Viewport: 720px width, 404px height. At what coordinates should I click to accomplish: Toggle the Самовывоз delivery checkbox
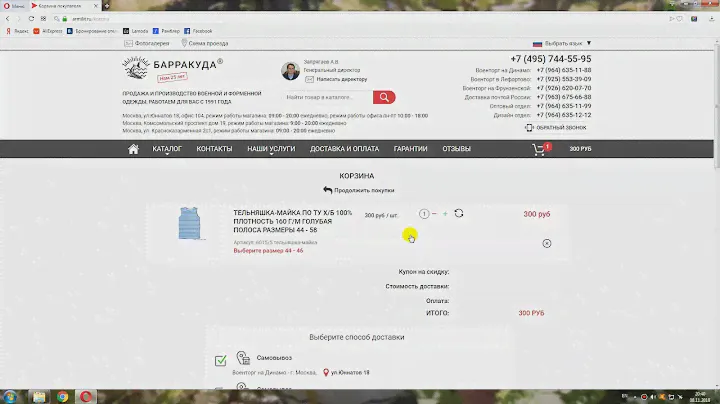(x=221, y=360)
